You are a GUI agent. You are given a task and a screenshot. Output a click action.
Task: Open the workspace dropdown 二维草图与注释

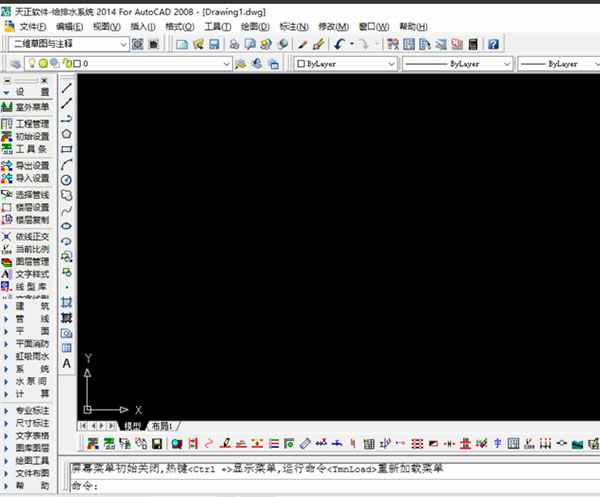pyautogui.click(x=68, y=44)
